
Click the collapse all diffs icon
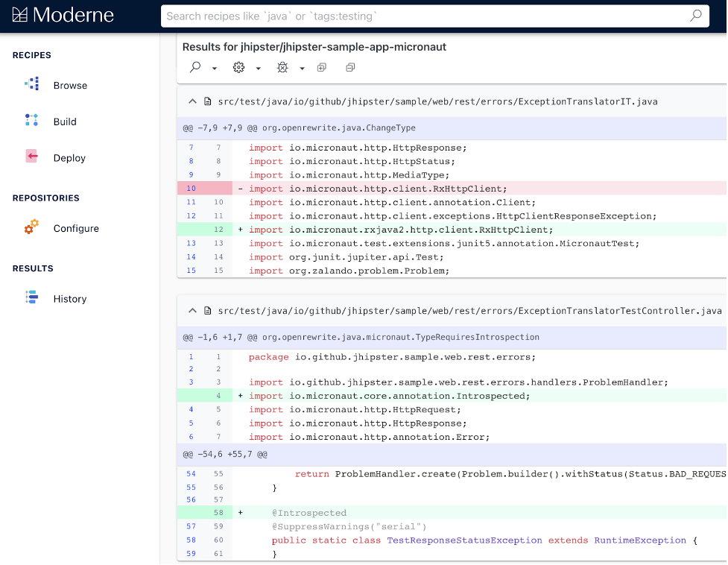click(350, 67)
